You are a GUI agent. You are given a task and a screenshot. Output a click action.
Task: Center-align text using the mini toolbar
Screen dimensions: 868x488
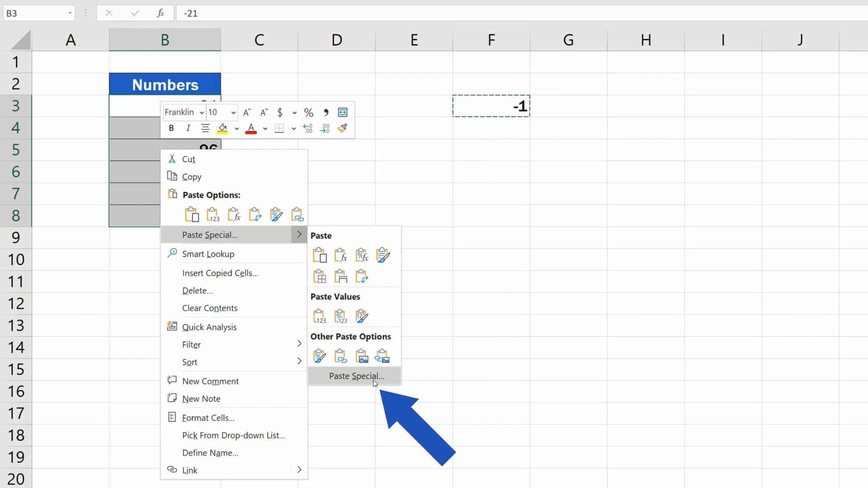click(205, 128)
